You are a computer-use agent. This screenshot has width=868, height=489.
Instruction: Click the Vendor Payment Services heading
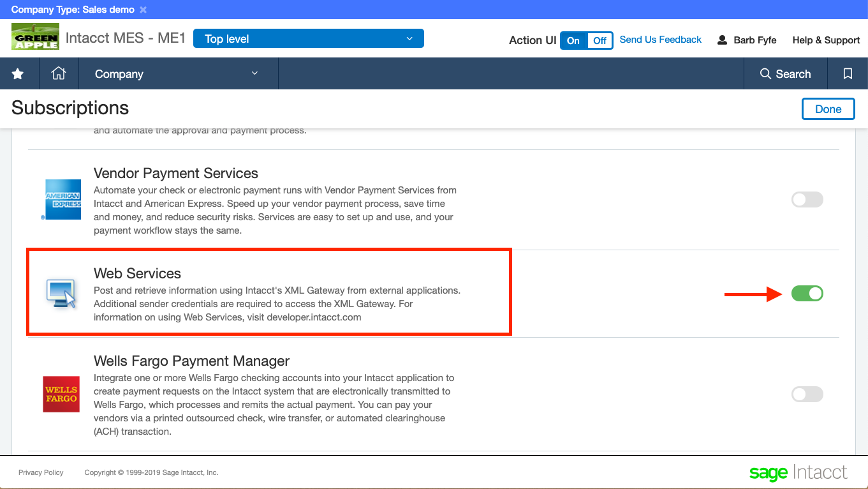176,173
